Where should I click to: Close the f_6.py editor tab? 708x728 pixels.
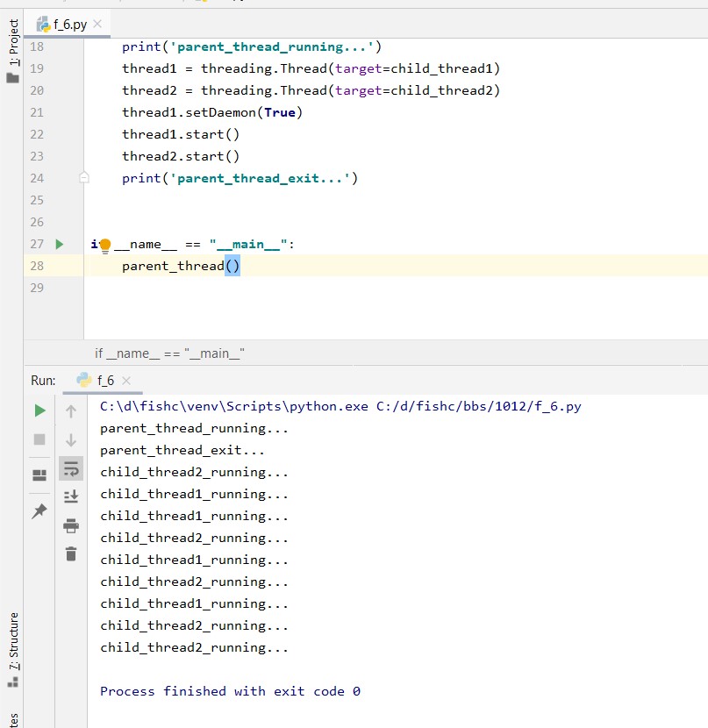click(97, 24)
